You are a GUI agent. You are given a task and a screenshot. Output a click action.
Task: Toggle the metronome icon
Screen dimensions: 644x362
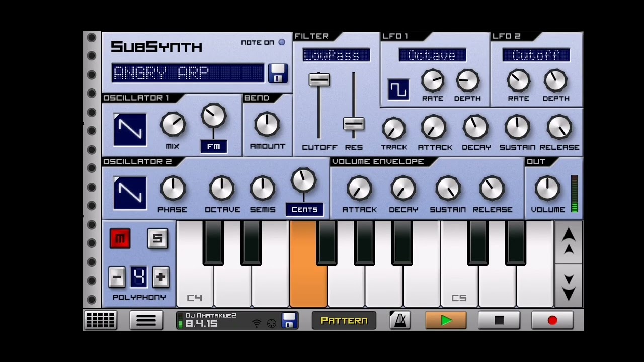tap(400, 320)
